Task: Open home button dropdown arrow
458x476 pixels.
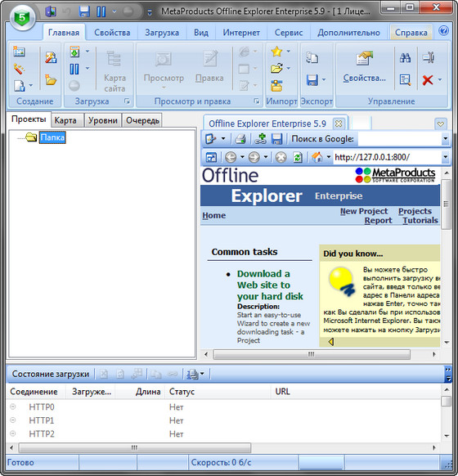Action: click(x=329, y=157)
